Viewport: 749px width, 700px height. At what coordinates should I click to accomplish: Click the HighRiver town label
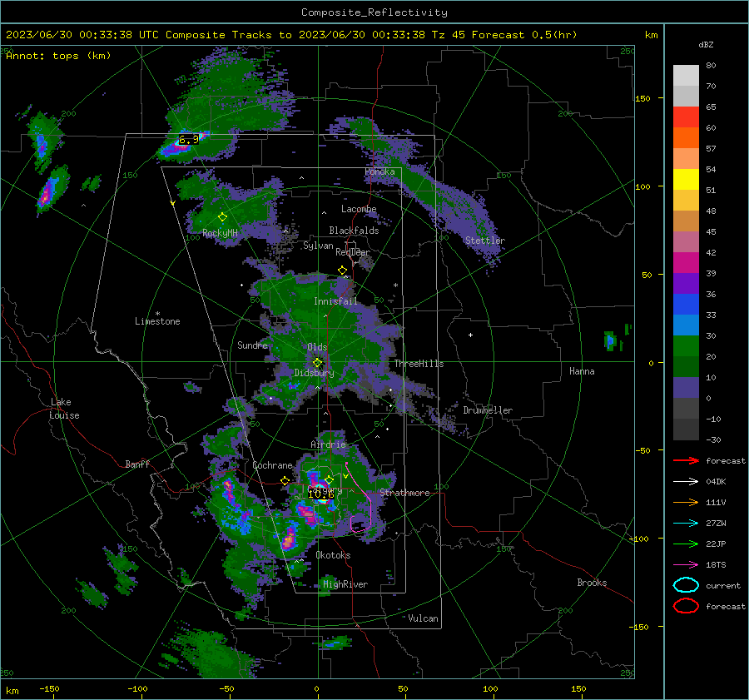coord(345,584)
